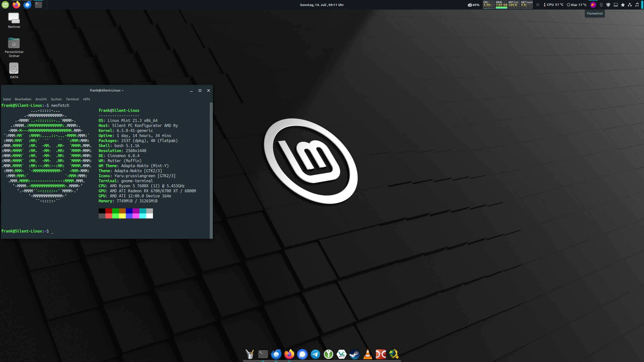Screen dimensions: 644x362
Task: Click the Bluetooth tray icon
Action: (601, 5)
